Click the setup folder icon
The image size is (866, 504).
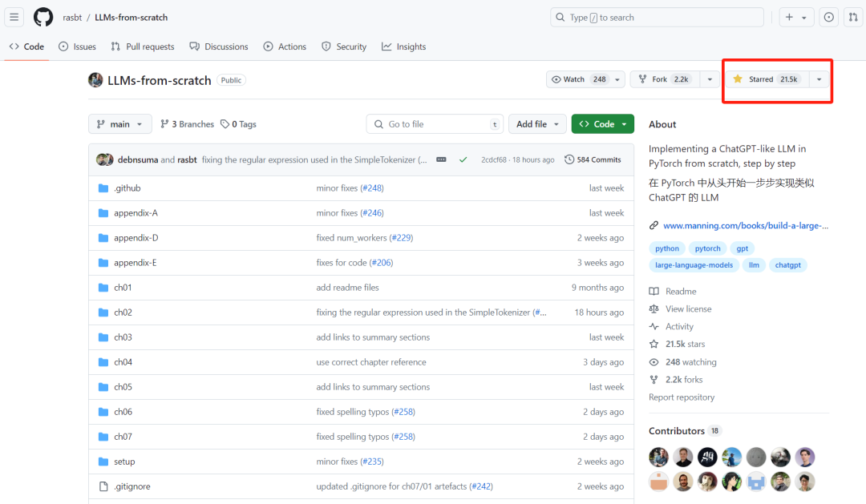click(x=103, y=462)
